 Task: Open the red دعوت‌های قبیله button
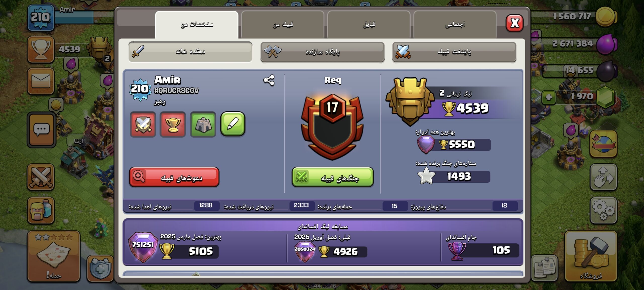coord(174,177)
